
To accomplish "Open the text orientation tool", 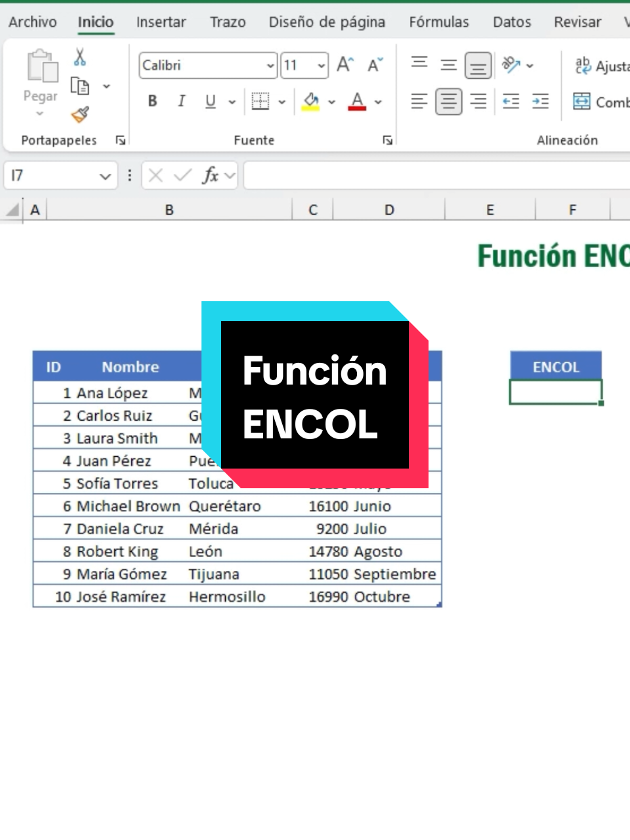I will click(511, 64).
